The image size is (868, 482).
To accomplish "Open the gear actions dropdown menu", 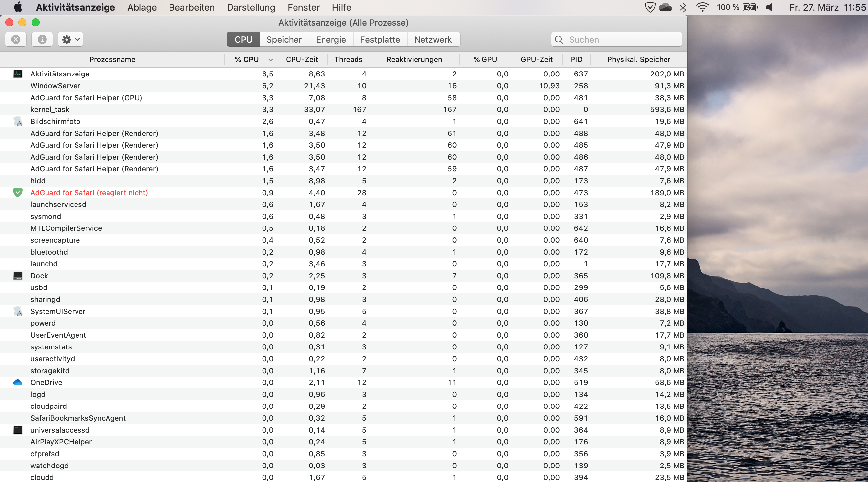I will 71,40.
